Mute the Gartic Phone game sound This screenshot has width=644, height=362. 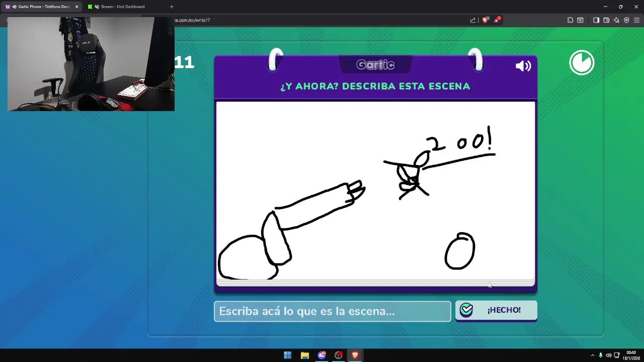click(523, 66)
